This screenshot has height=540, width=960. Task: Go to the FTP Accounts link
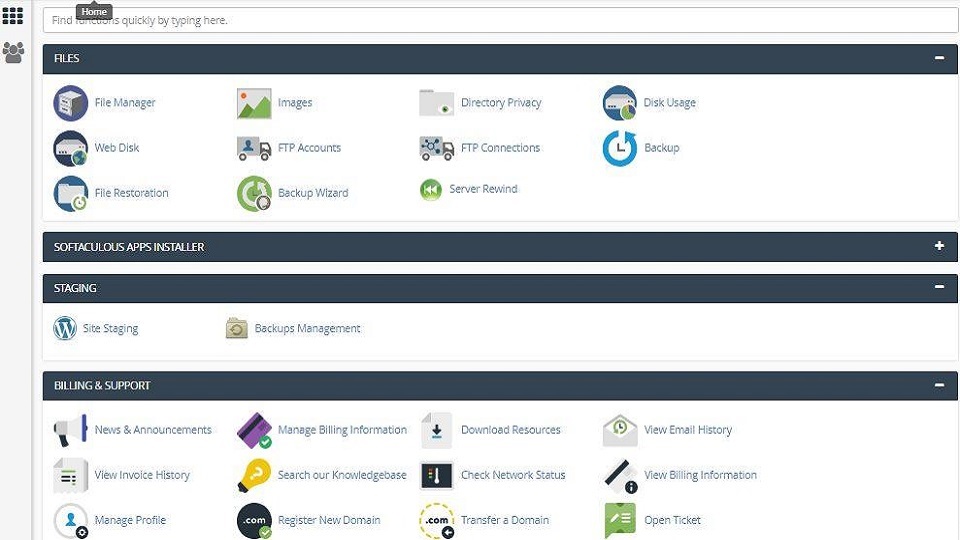[x=309, y=148]
